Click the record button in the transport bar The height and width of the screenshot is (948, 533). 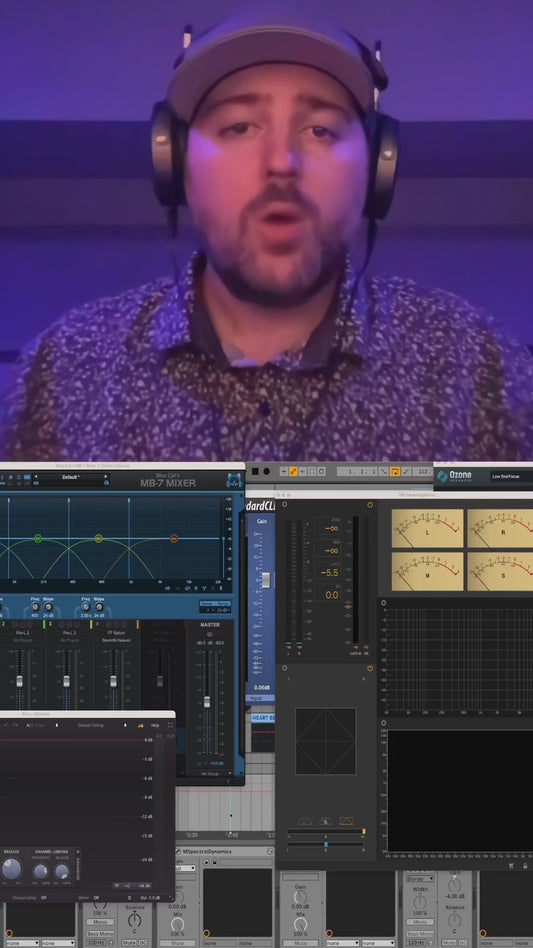click(266, 471)
